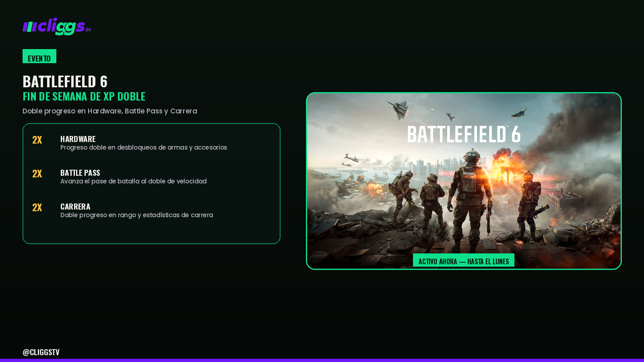Click the @CLIGGSTV handle

[41, 352]
